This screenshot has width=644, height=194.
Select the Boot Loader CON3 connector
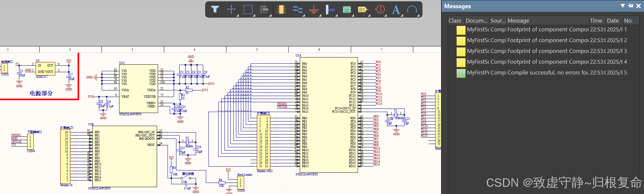[241, 183]
